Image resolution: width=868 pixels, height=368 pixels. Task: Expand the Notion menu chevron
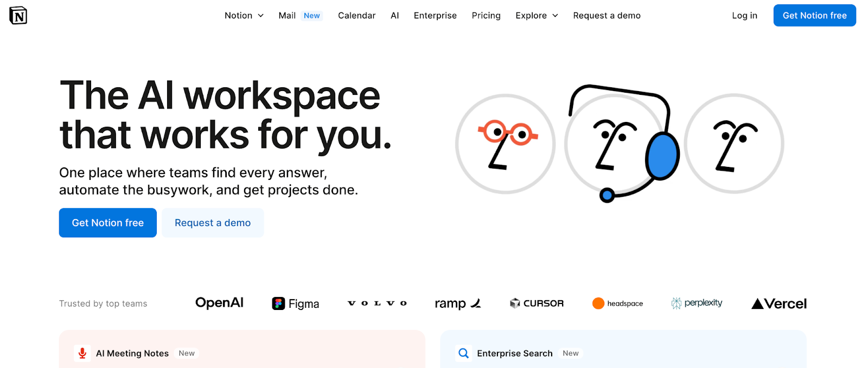(260, 16)
